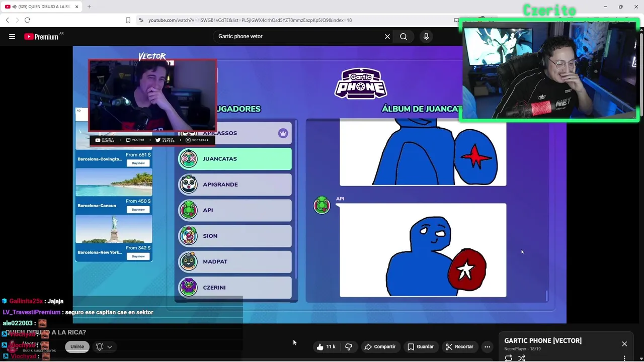Viewport: 644px width, 362px height.
Task: Click Barcelona-Covington Buy now button
Action: point(138,163)
